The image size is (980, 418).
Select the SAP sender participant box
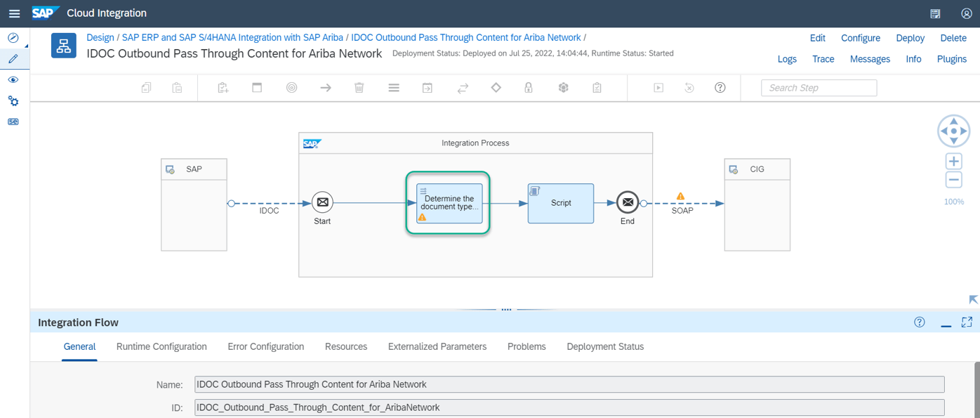(x=194, y=204)
